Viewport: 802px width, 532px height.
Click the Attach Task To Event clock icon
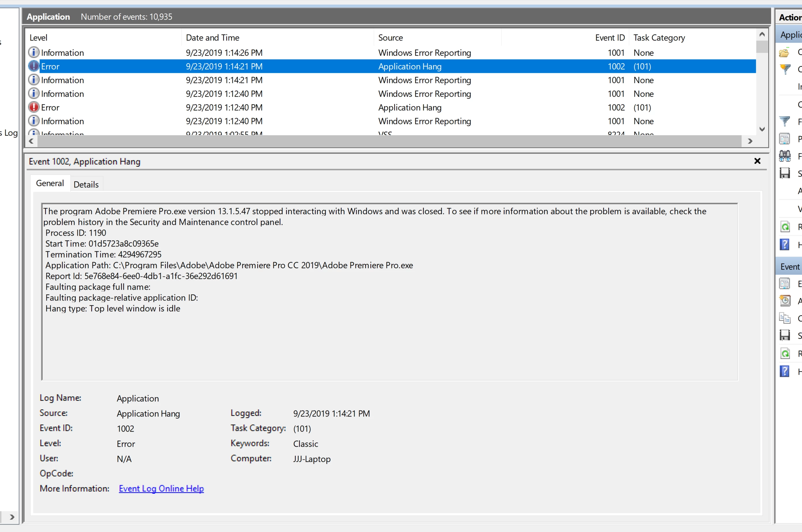coord(785,301)
